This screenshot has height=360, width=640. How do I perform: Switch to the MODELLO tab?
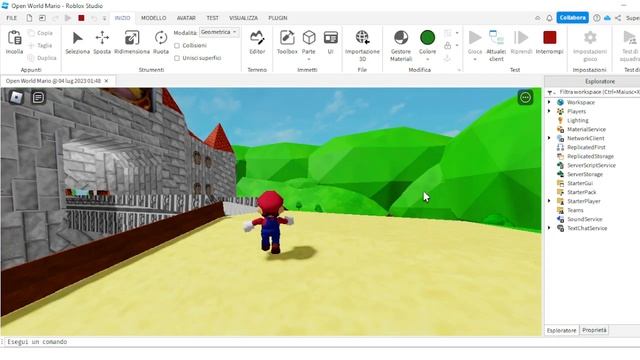tap(153, 18)
